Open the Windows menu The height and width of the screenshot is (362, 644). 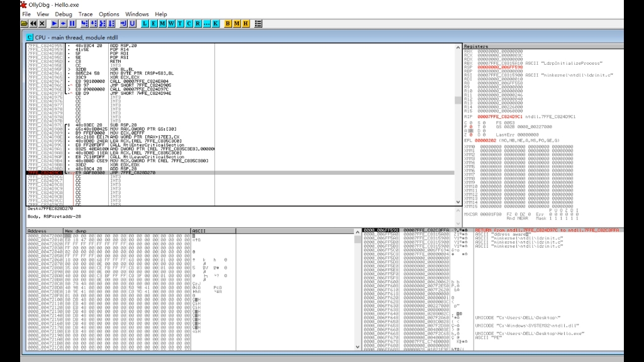[136, 14]
